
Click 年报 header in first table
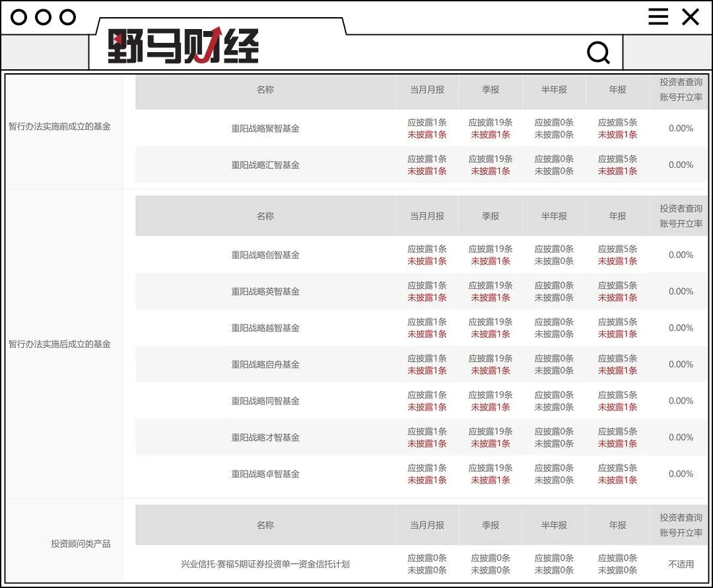[617, 90]
